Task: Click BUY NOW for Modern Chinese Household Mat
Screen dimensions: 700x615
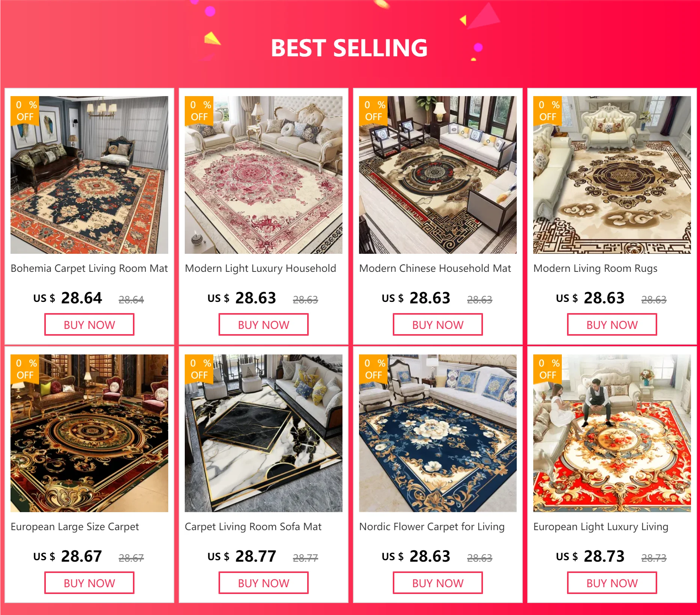Action: coord(438,325)
